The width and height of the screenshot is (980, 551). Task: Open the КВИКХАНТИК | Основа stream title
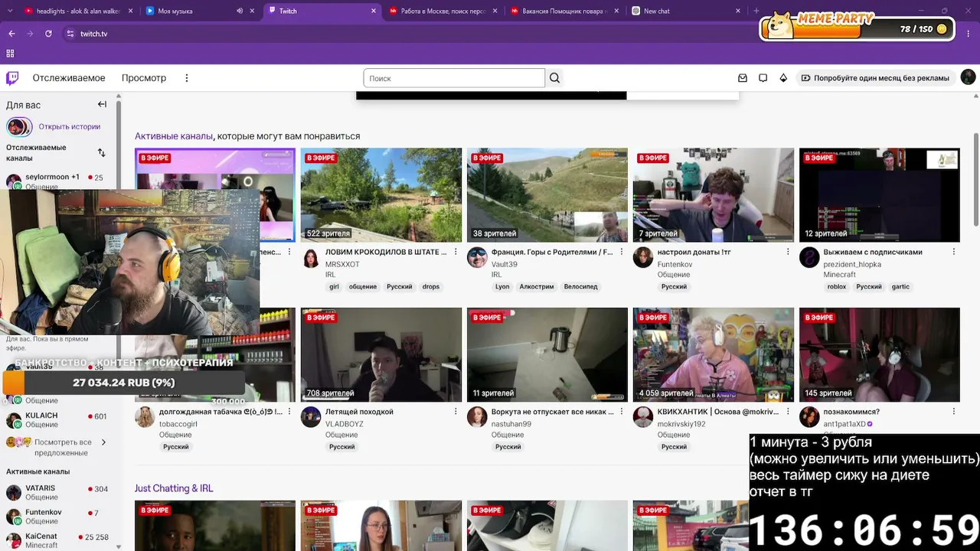pos(718,412)
